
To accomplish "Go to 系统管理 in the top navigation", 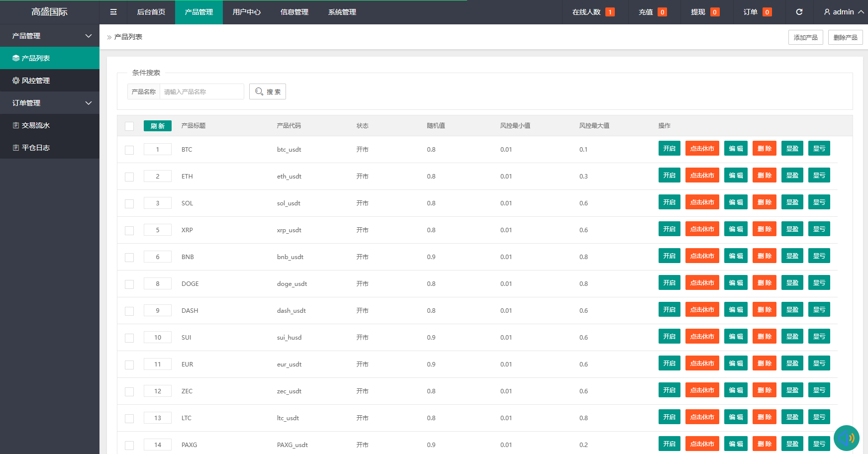I will click(342, 12).
